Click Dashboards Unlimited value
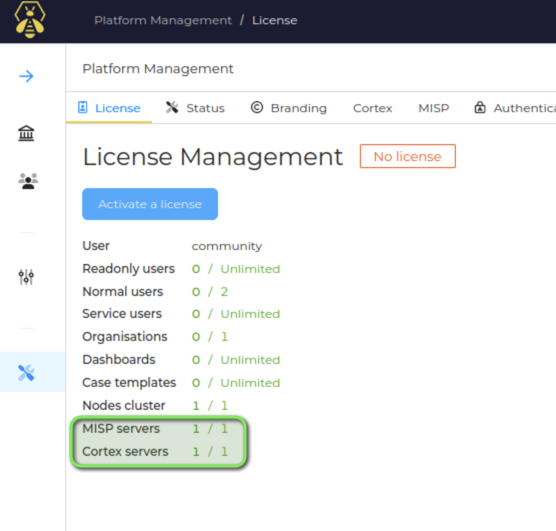This screenshot has height=531, width=556. (250, 360)
